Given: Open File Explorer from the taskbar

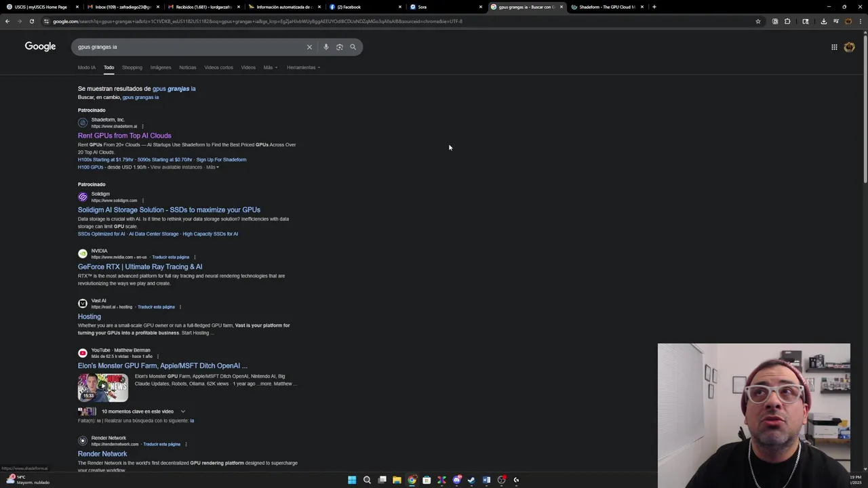Looking at the screenshot, I should tap(397, 480).
